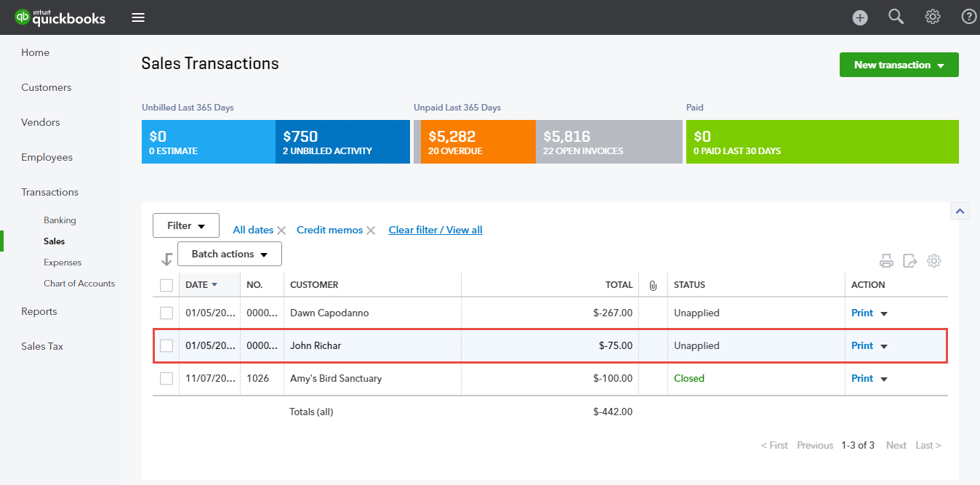This screenshot has height=485, width=980.
Task: Click the Last pagination link
Action: click(928, 445)
